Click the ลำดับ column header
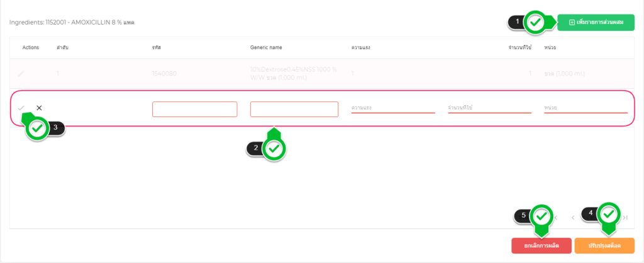This screenshot has height=263, width=644. pos(62,48)
